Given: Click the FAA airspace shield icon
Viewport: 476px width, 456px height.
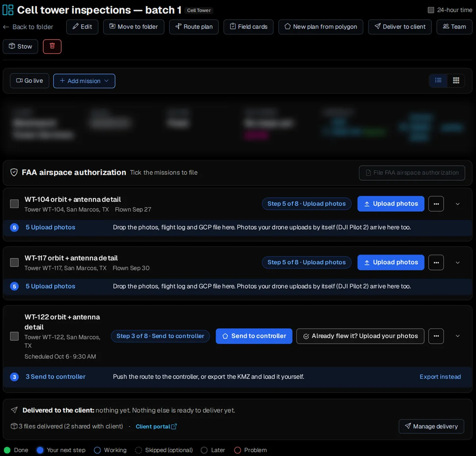Looking at the screenshot, I should [14, 172].
